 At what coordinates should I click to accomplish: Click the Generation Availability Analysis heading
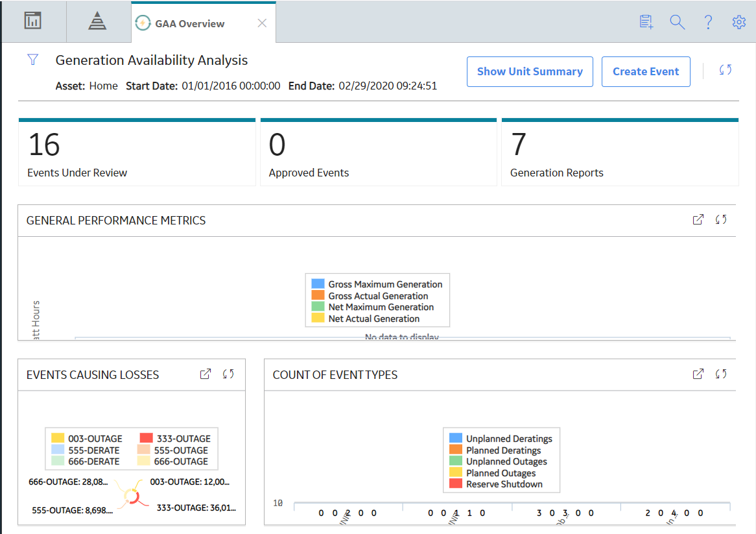[x=151, y=60]
